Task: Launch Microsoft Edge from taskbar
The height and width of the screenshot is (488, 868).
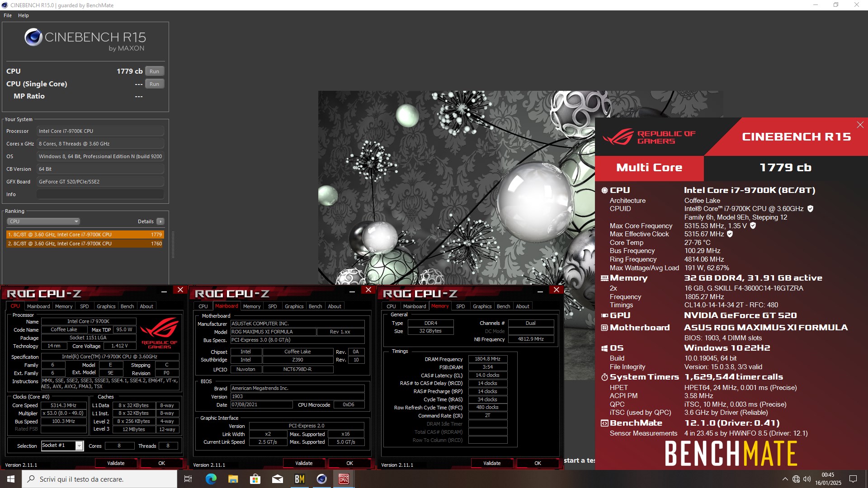Action: [x=211, y=479]
